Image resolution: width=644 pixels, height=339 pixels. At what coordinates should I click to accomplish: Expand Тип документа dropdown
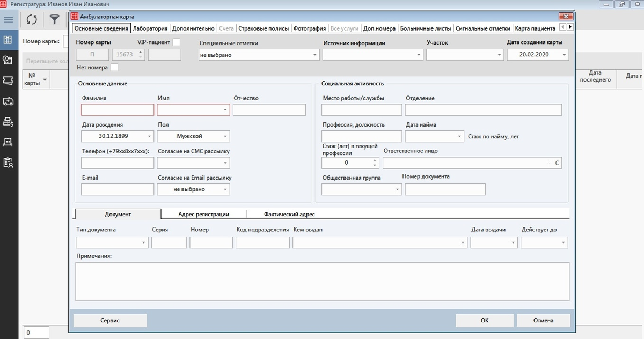point(144,243)
